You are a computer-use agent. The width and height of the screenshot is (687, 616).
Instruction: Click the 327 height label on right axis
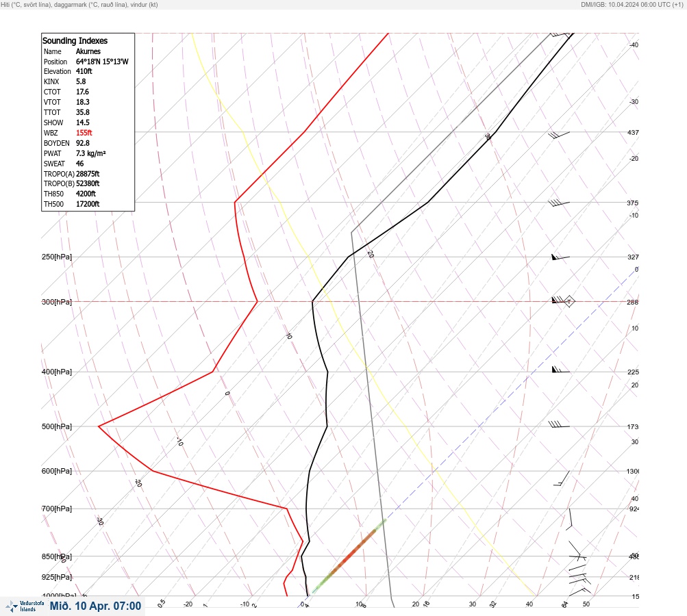[x=633, y=257]
